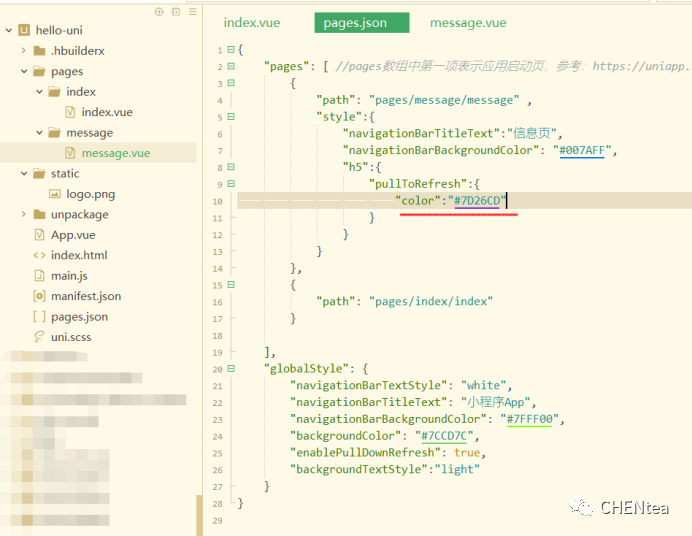Click the #7FFF00 color value
692x536 pixels.
(530, 419)
